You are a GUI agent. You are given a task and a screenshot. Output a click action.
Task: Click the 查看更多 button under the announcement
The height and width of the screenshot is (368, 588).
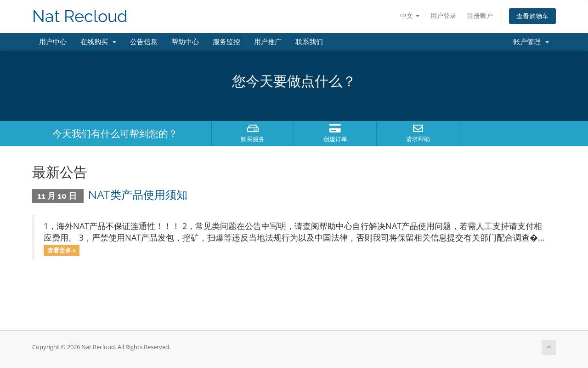62,250
